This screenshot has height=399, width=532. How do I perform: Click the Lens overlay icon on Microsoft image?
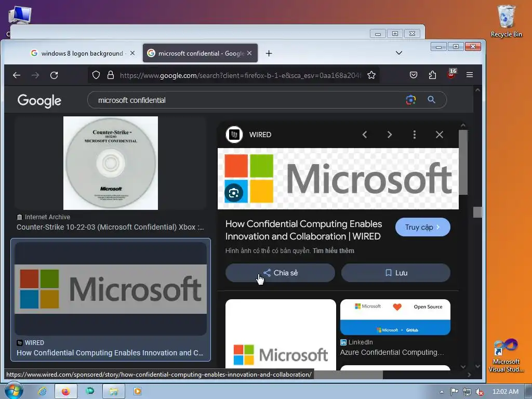pos(234,193)
